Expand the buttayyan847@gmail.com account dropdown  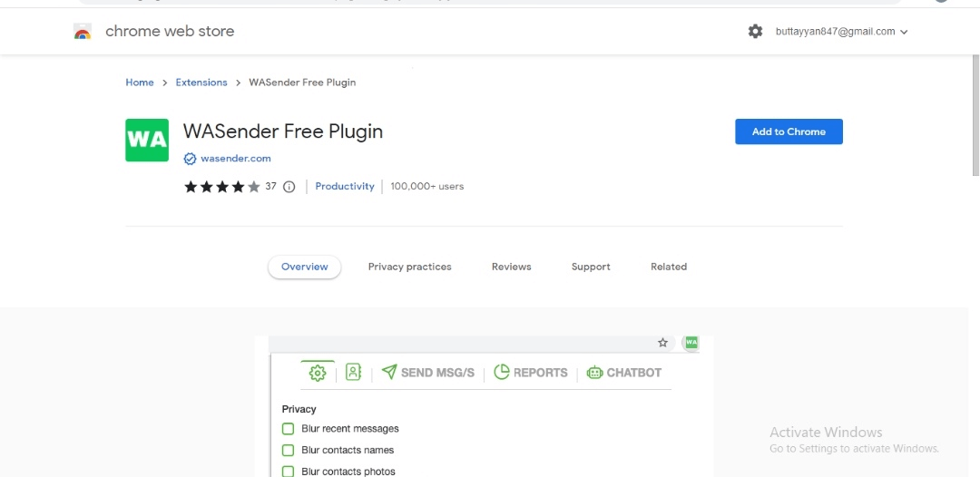[x=841, y=31]
